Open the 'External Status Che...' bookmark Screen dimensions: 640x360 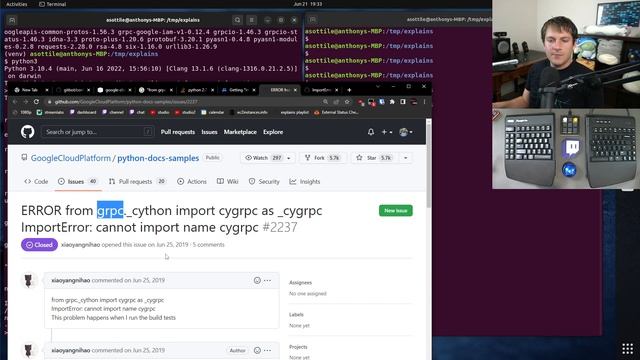click(336, 112)
